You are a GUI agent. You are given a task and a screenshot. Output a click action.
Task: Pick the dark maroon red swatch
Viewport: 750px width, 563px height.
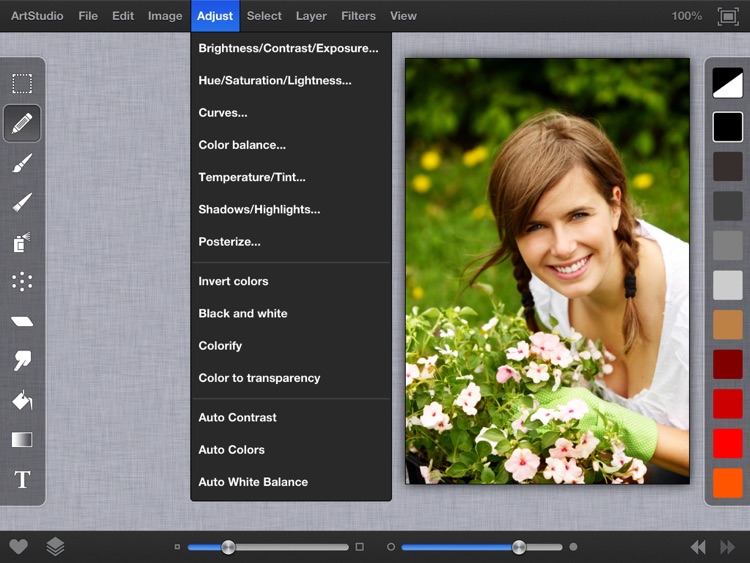pos(728,364)
